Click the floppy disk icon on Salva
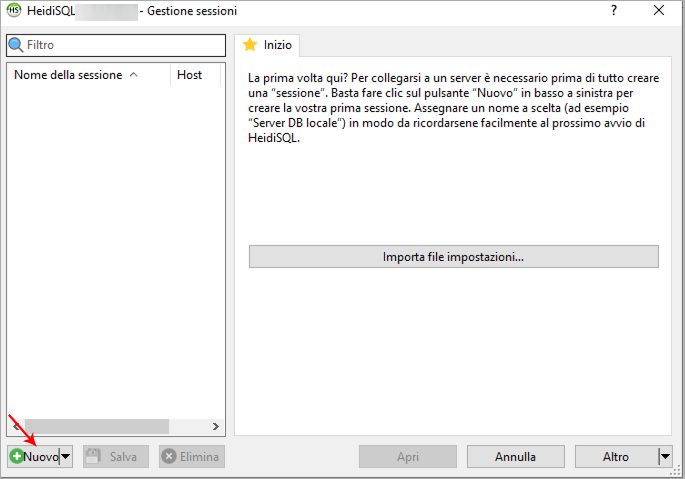 (x=94, y=457)
